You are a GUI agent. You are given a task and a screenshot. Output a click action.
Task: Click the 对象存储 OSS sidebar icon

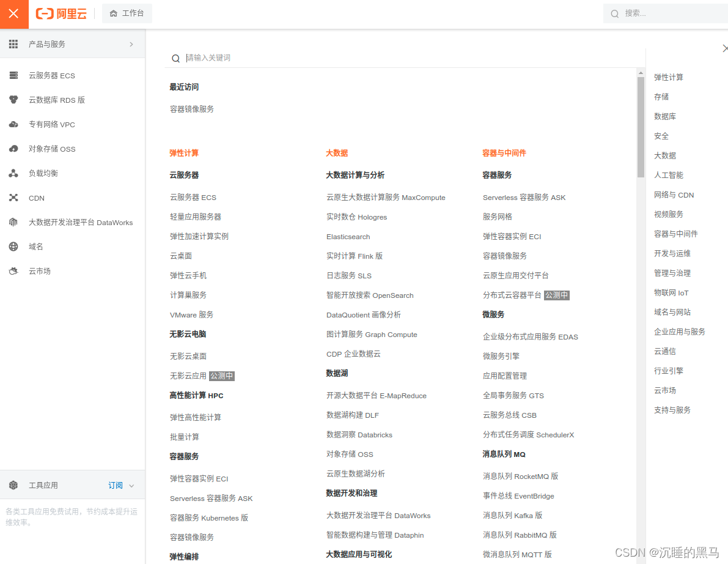13,149
